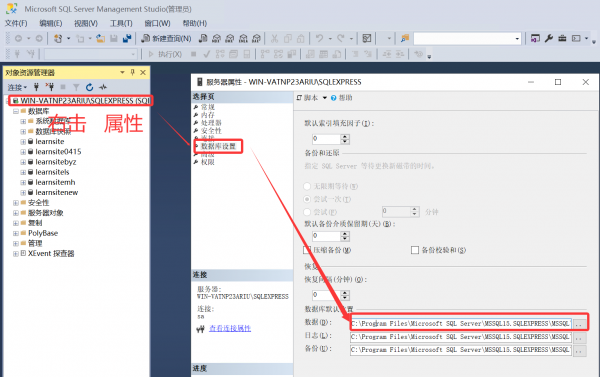This screenshot has width=600, height=377.
Task: Click the MDX query icon
Action: (217, 38)
